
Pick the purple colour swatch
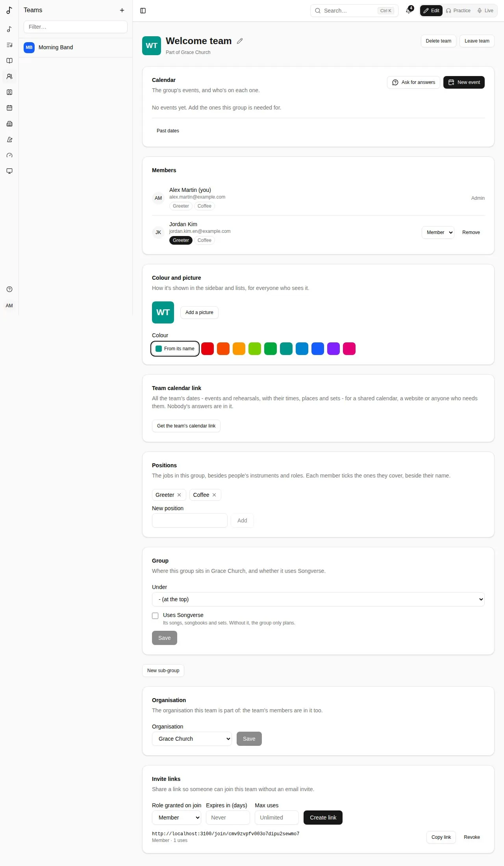334,349
